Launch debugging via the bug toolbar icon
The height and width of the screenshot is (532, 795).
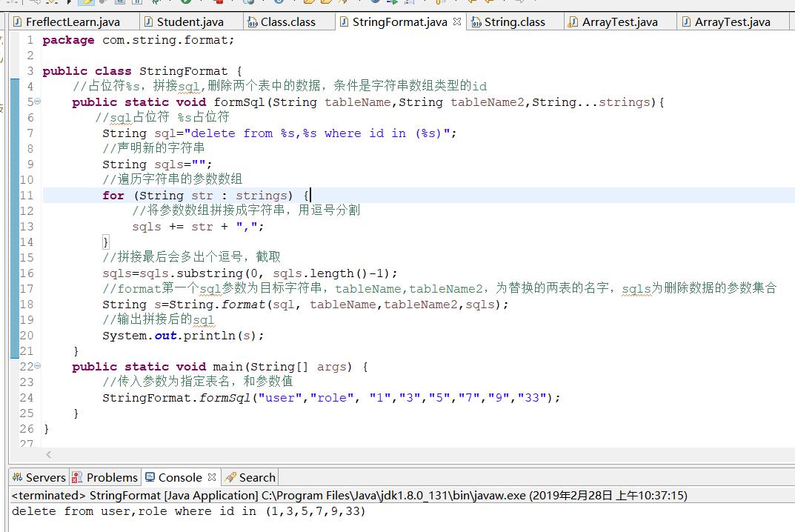[155, 4]
